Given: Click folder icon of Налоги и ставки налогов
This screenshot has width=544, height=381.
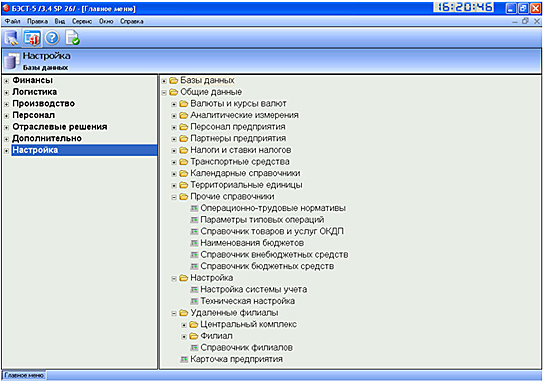Looking at the screenshot, I should (184, 151).
